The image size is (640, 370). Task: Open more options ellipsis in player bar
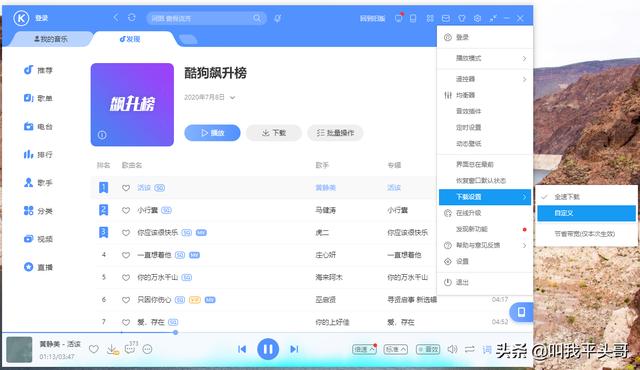[148, 349]
